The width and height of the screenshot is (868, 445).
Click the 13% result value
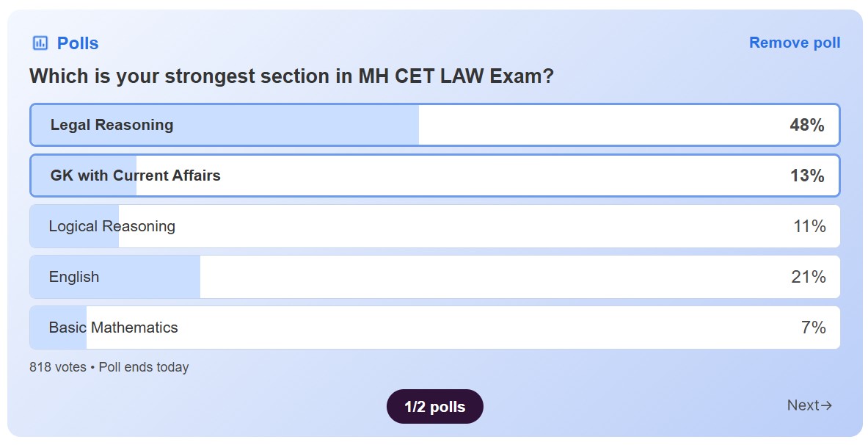(807, 176)
